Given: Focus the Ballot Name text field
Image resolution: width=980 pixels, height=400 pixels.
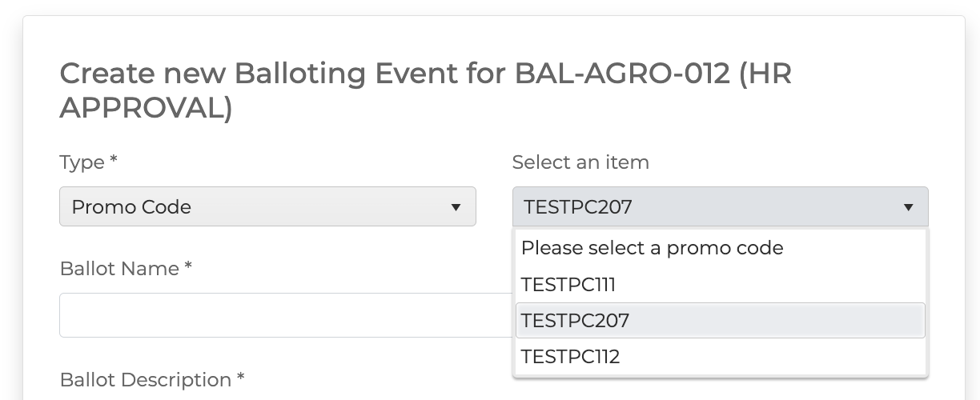Looking at the screenshot, I should pos(284,315).
